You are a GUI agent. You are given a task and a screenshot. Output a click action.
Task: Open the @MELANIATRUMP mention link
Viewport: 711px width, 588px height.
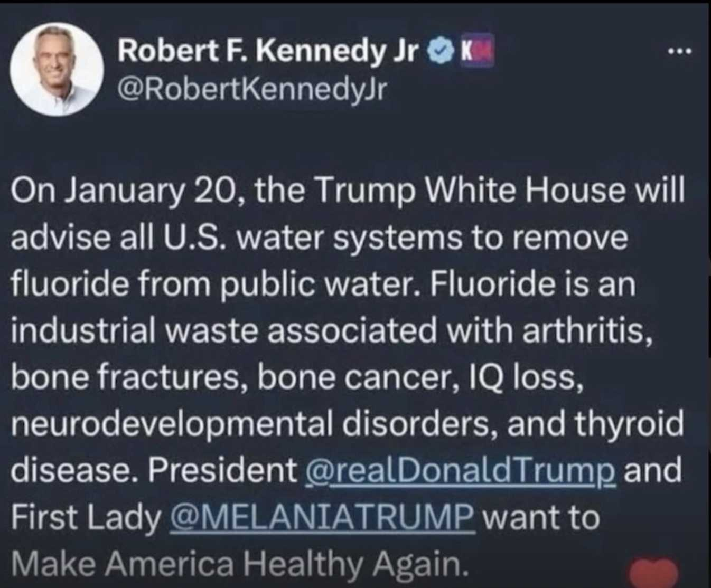point(322,517)
